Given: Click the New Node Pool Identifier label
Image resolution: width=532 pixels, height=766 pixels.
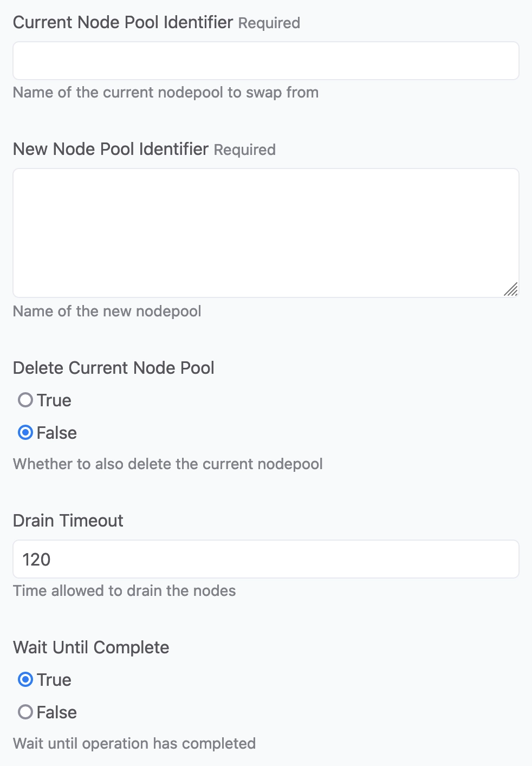Looking at the screenshot, I should click(x=111, y=149).
